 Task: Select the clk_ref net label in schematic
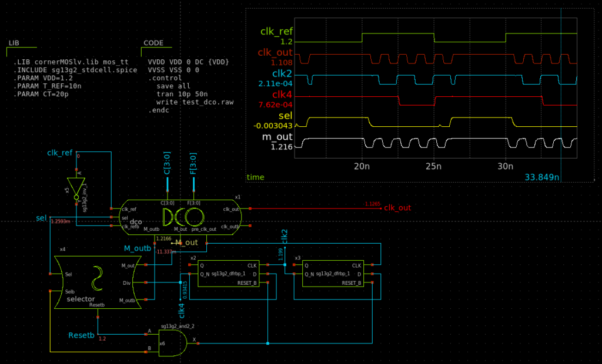[x=60, y=153]
